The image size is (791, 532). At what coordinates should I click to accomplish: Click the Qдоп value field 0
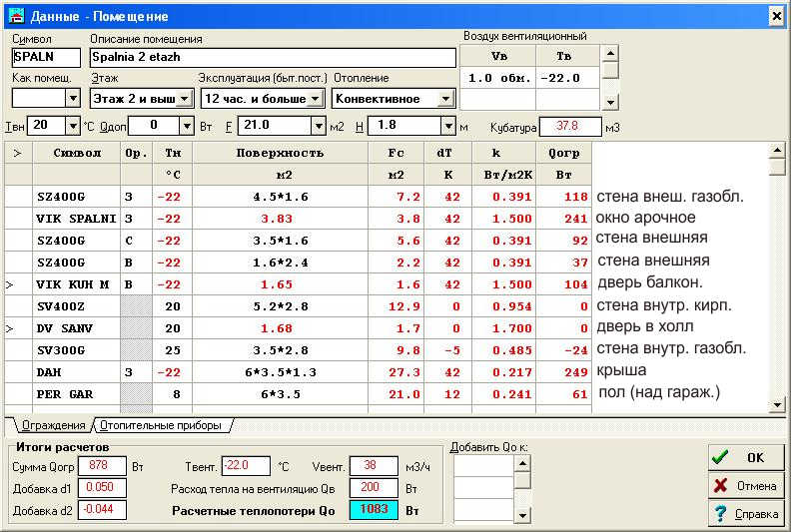click(154, 126)
